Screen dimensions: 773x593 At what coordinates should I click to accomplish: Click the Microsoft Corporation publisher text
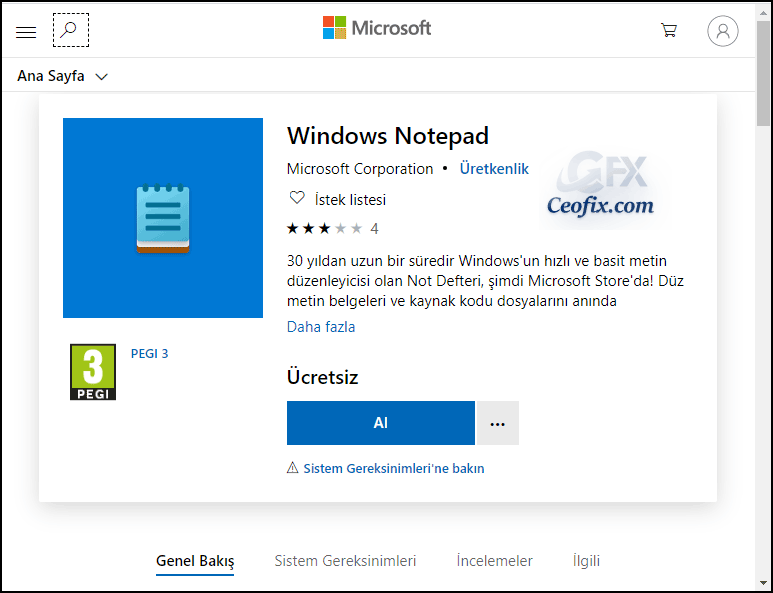pos(360,169)
